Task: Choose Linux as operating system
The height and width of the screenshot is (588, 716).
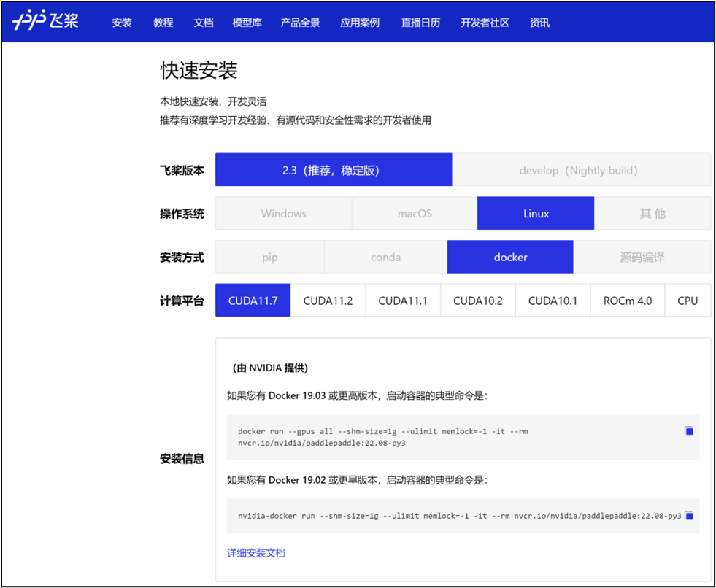Action: pyautogui.click(x=536, y=213)
